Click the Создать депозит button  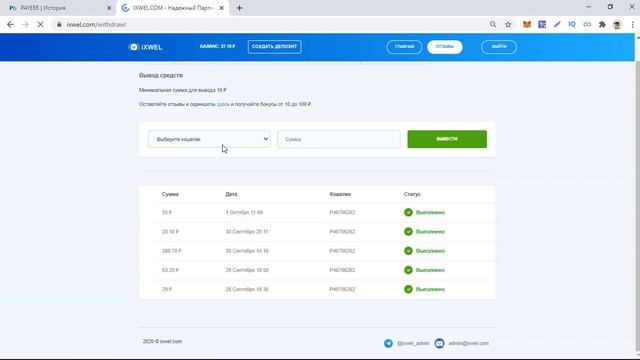point(274,47)
